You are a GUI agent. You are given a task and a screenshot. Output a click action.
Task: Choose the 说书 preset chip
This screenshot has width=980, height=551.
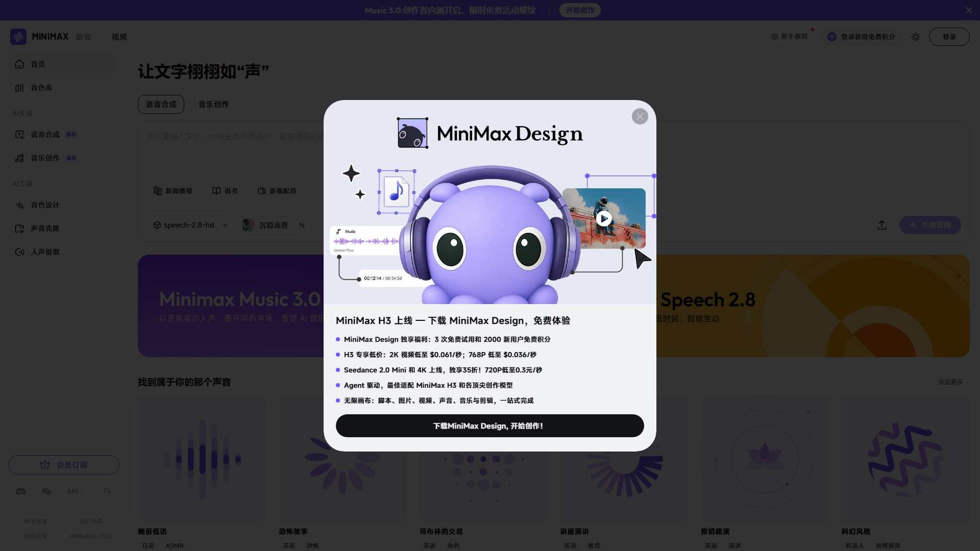pos(225,191)
